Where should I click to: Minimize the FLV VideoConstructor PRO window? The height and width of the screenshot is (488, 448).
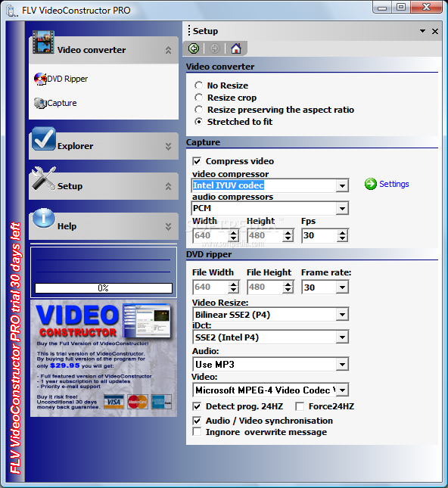click(x=382, y=8)
